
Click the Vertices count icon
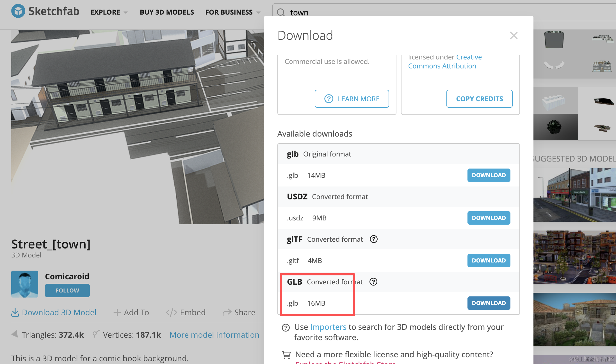[x=96, y=334]
